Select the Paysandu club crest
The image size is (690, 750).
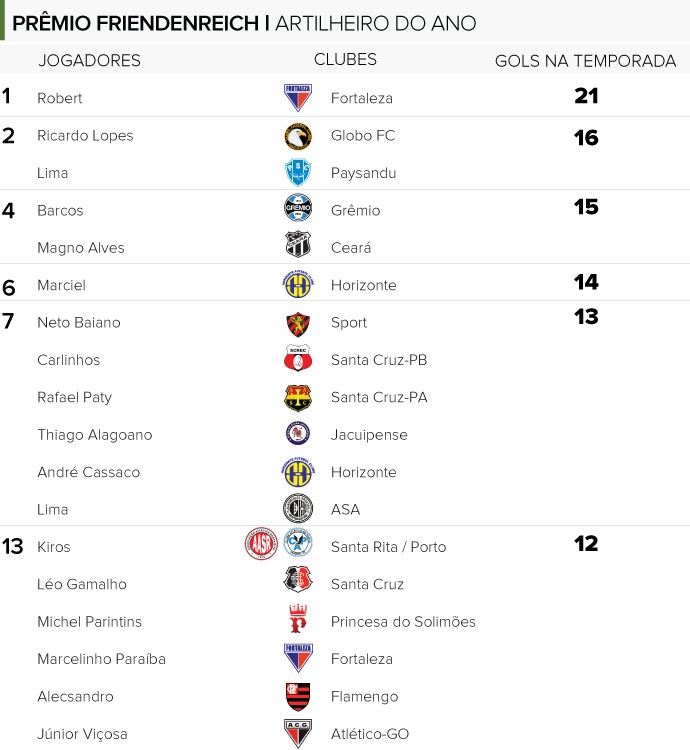point(298,173)
